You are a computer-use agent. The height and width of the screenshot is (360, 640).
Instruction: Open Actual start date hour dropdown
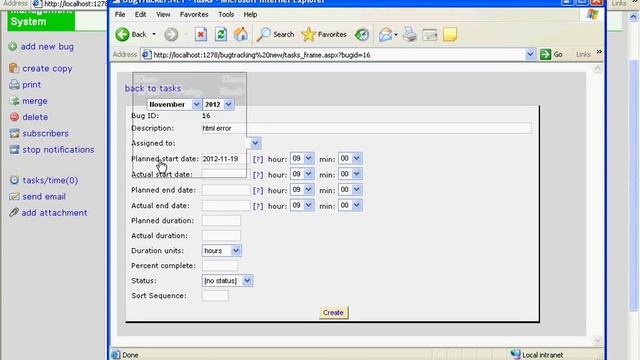pos(302,174)
